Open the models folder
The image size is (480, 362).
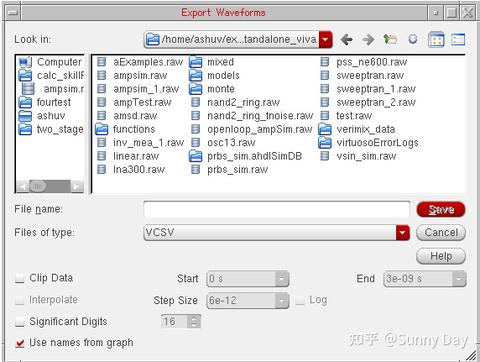click(214, 76)
